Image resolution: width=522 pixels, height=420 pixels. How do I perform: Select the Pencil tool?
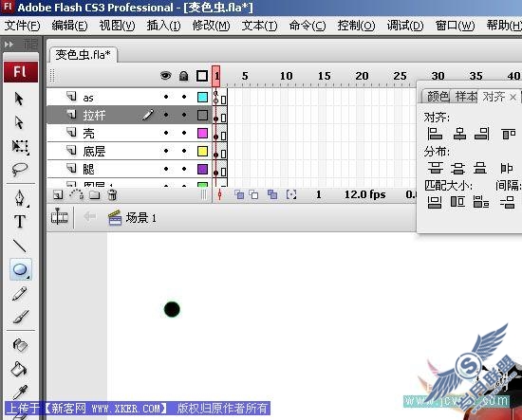coord(19,294)
